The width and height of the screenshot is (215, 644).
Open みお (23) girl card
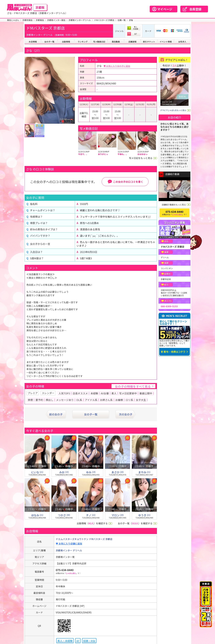click(64, 456)
